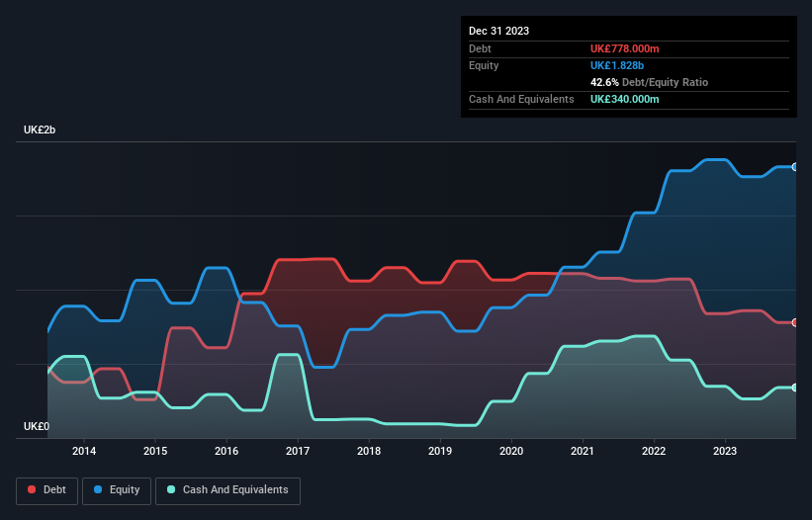Click the Debt label in tooltip
Image resolution: width=812 pixels, height=520 pixels.
point(480,48)
